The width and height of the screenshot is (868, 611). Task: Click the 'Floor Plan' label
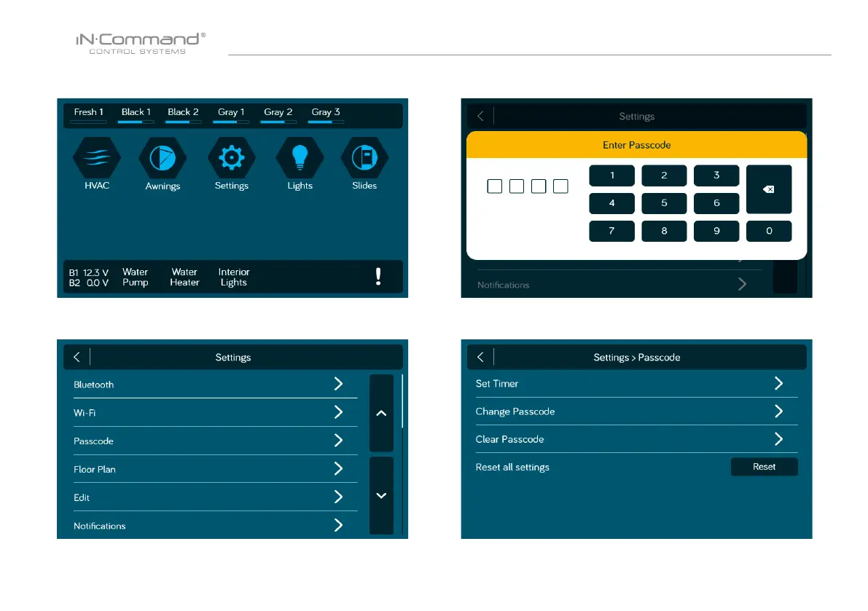tap(95, 469)
